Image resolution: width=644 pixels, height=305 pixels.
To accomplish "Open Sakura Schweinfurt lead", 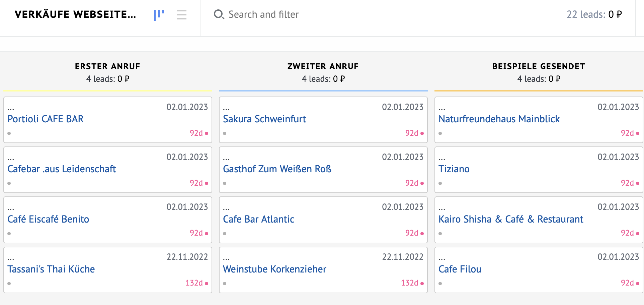I will click(x=264, y=119).
